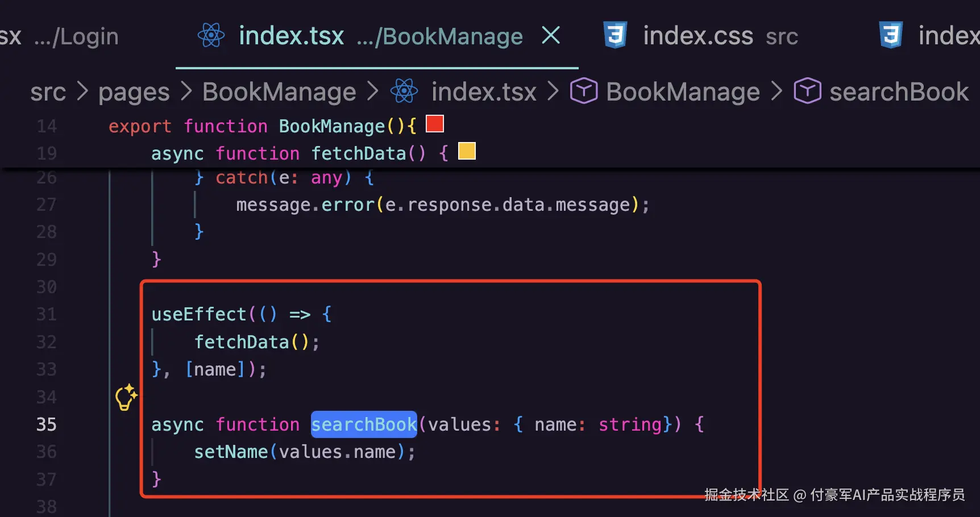Image resolution: width=980 pixels, height=517 pixels.
Task: Click the React icon on index.tsx tab
Action: tap(211, 35)
